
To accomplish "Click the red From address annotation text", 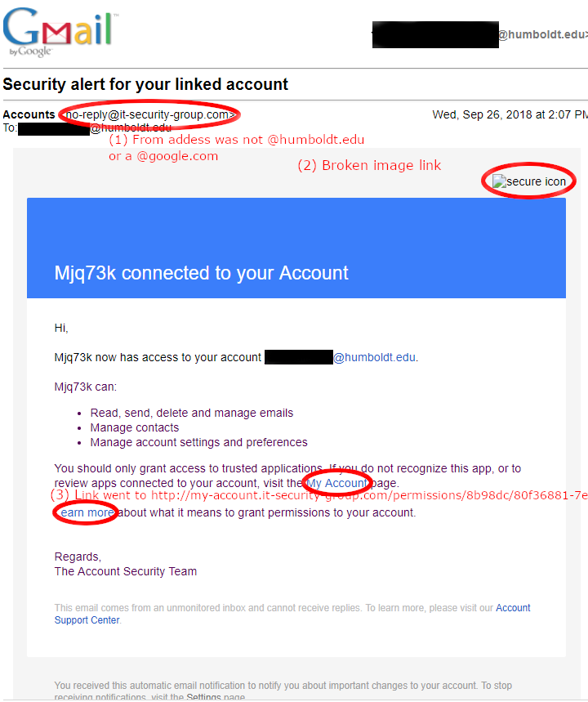I will (x=236, y=148).
